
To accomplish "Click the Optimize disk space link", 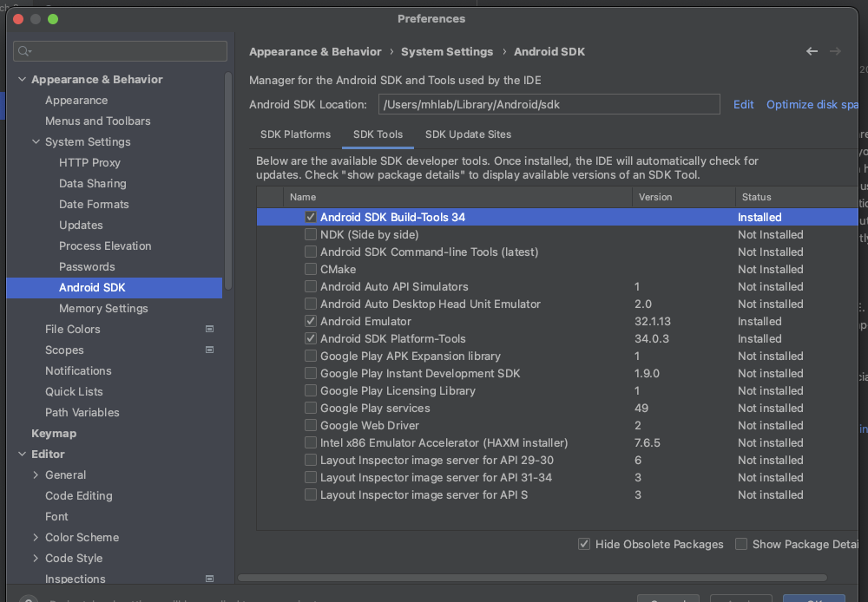I will point(812,105).
